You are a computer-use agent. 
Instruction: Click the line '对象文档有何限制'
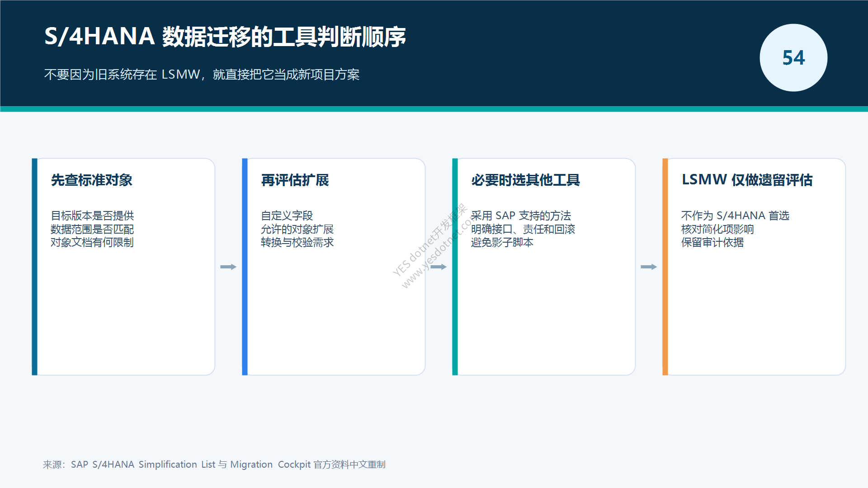[92, 242]
